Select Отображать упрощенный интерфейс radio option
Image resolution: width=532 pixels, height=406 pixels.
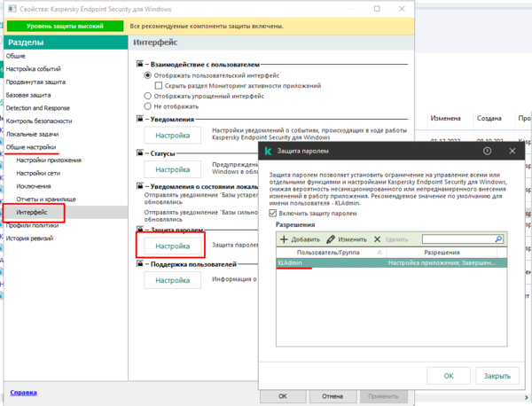pos(148,95)
